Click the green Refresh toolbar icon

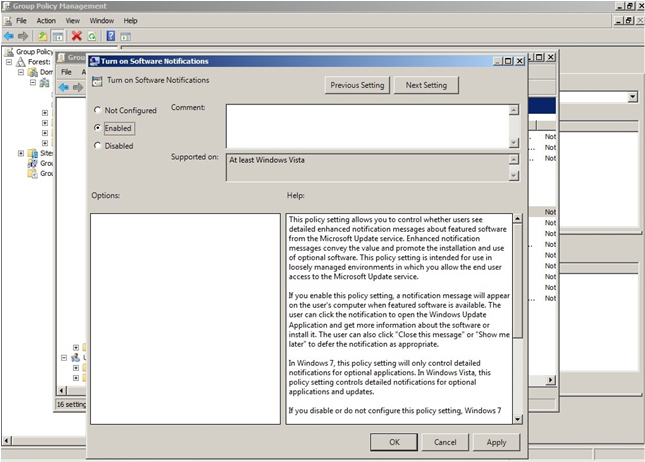[x=92, y=35]
